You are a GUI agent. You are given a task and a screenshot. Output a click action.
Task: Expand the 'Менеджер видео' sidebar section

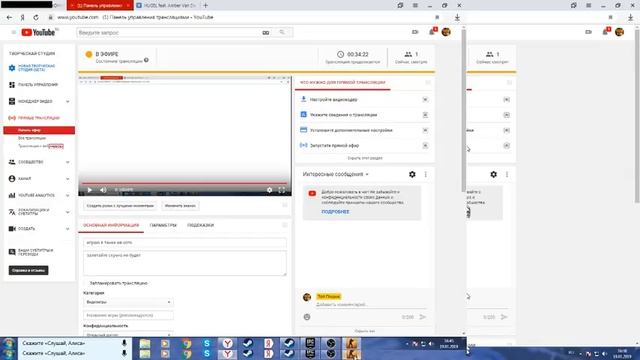point(67,101)
